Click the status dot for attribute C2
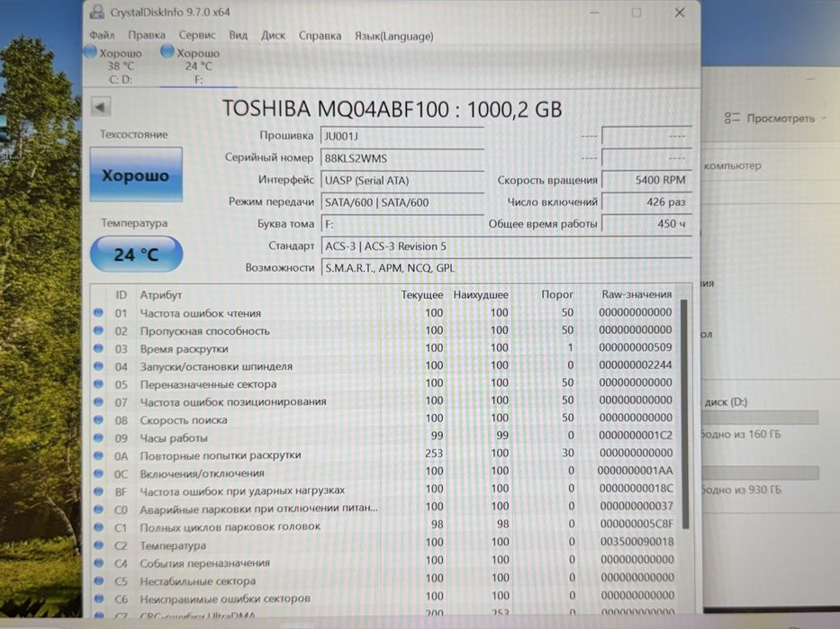The image size is (840, 629). point(98,545)
